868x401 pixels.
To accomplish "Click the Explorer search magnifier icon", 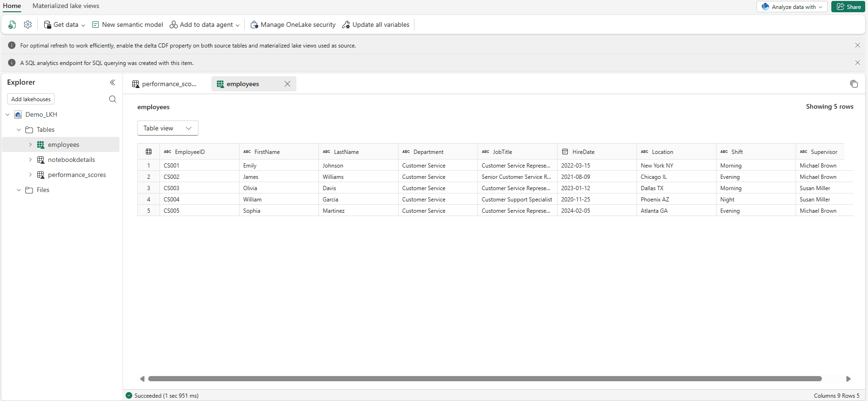I will pyautogui.click(x=112, y=99).
